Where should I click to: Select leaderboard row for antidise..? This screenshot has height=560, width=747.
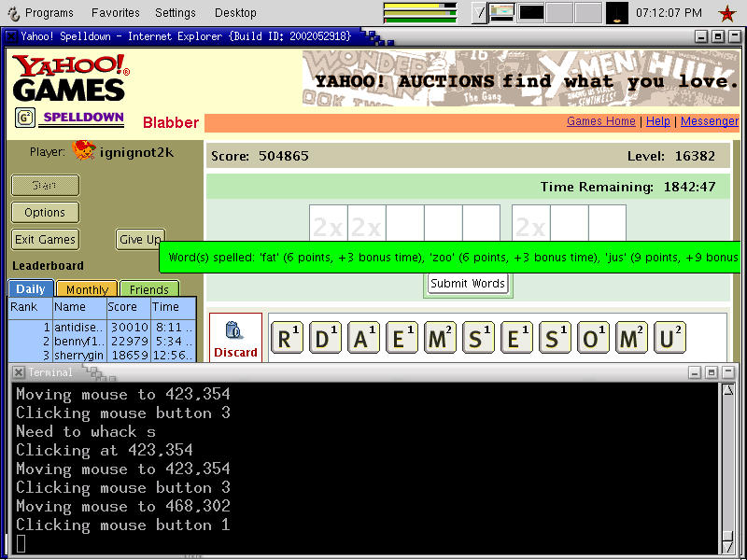pyautogui.click(x=102, y=328)
